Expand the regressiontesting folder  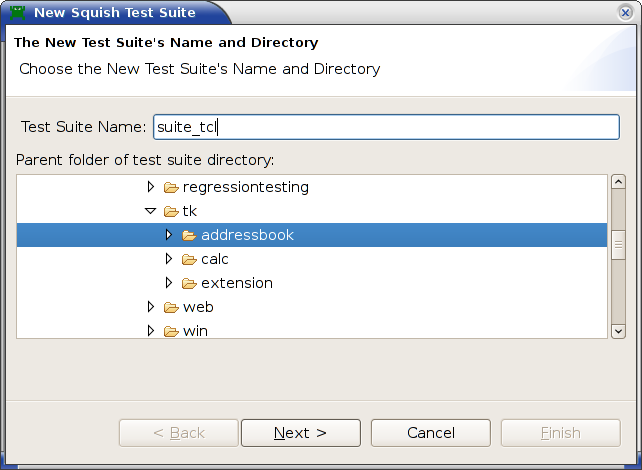pyautogui.click(x=151, y=187)
